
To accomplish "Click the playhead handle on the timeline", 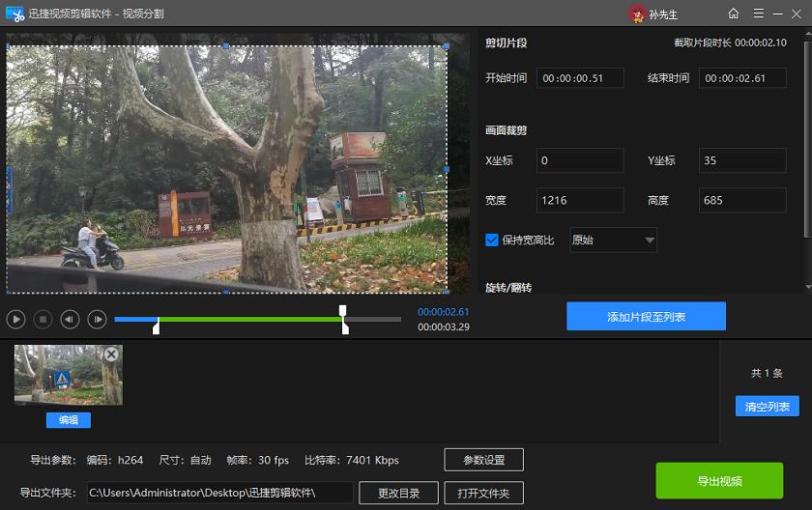I will coord(343,310).
